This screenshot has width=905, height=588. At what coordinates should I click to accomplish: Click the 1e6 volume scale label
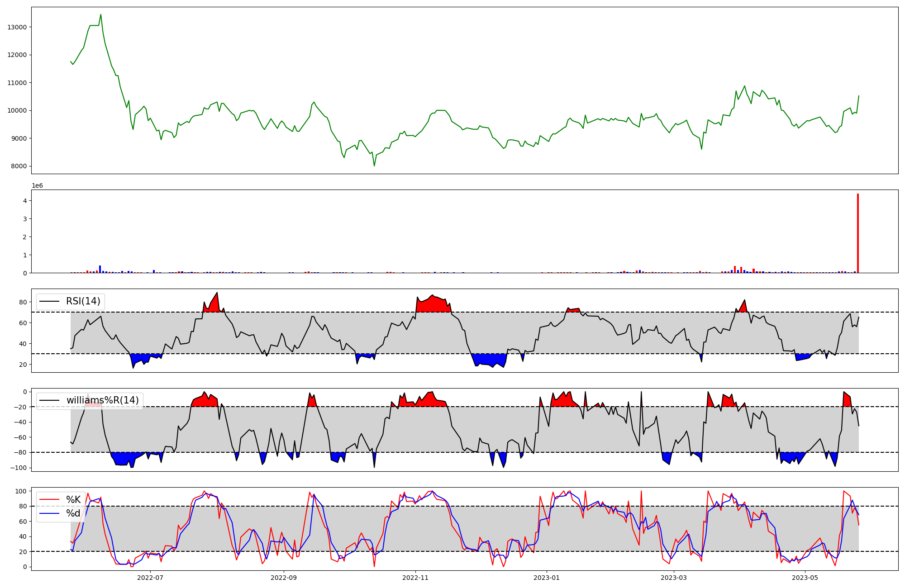37,186
